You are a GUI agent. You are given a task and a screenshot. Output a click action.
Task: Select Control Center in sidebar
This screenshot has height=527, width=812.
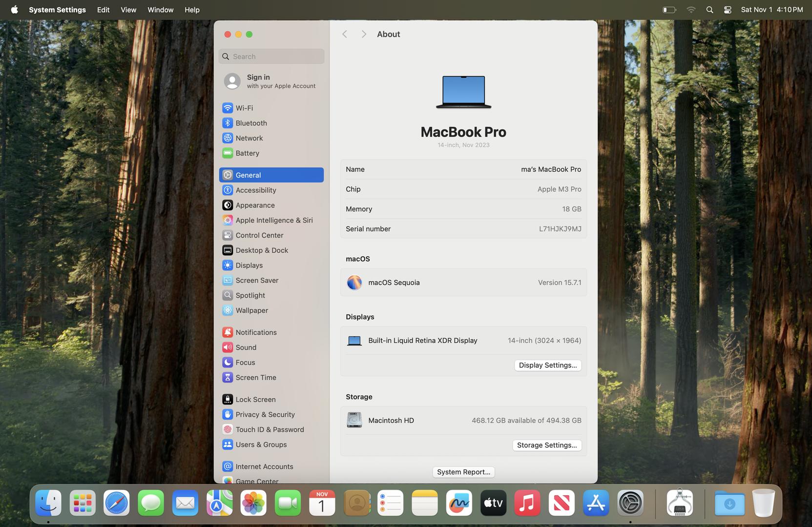pos(259,235)
